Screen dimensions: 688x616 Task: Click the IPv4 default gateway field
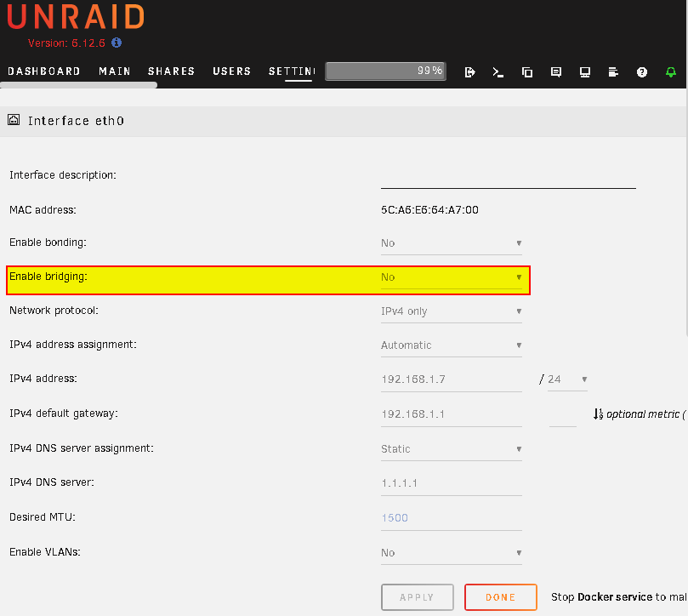point(451,414)
